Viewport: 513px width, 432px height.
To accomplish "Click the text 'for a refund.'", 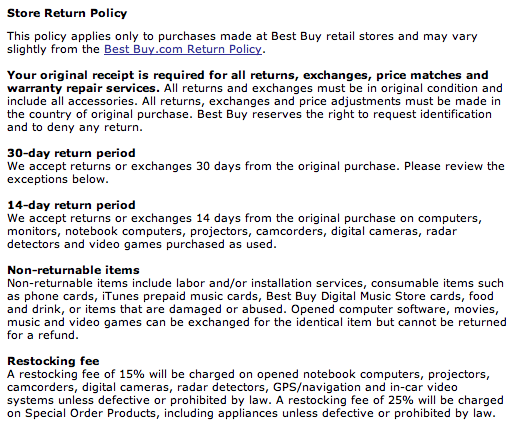I will (x=43, y=335).
